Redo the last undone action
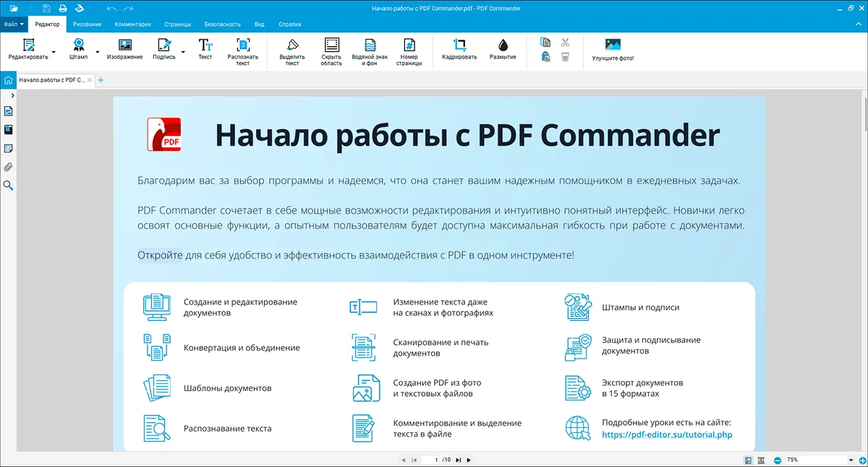This screenshot has width=868, height=467. click(128, 8)
